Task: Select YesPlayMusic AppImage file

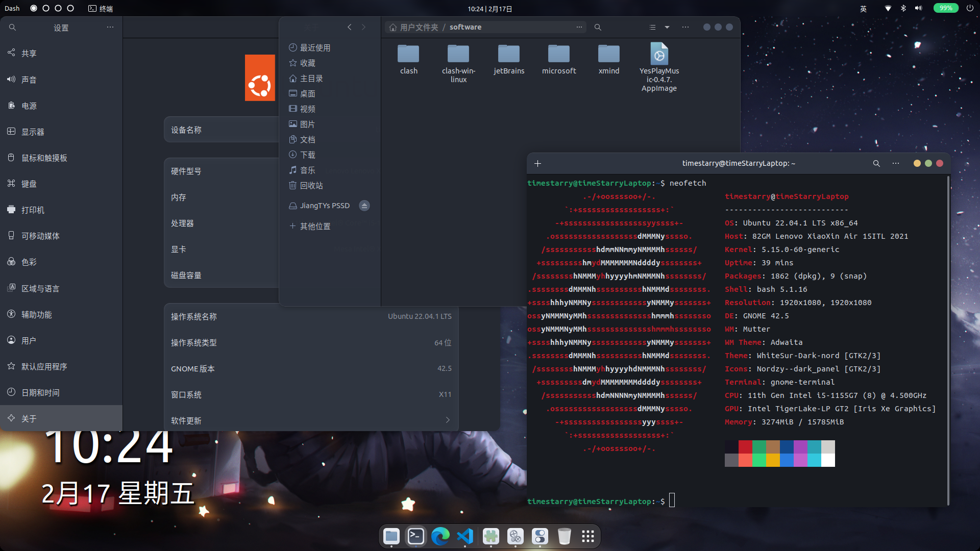Action: coord(659,67)
